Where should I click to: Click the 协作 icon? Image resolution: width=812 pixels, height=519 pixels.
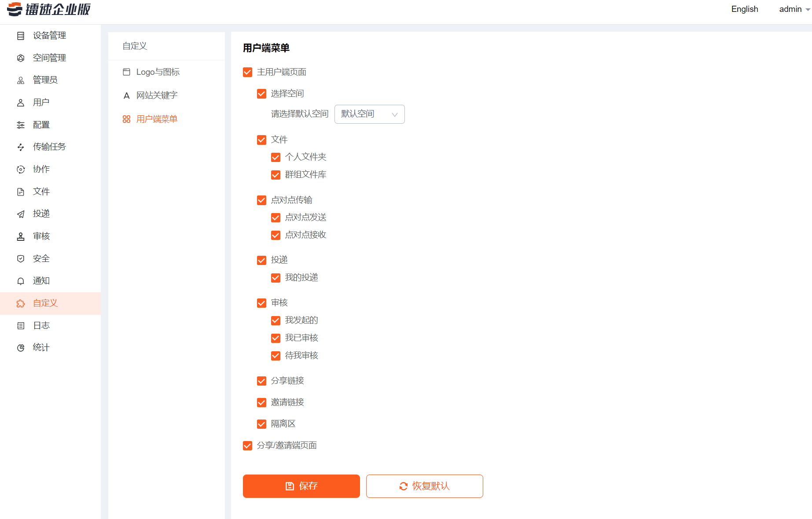(21, 169)
